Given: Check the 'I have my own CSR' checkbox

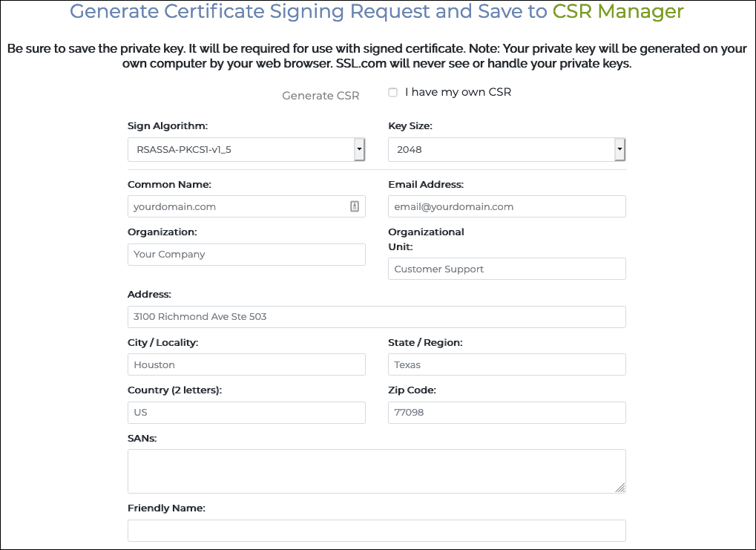Looking at the screenshot, I should [393, 93].
